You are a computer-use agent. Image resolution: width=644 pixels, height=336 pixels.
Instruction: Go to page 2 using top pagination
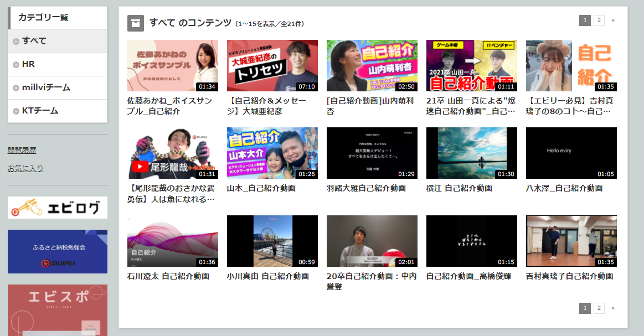[x=599, y=20]
